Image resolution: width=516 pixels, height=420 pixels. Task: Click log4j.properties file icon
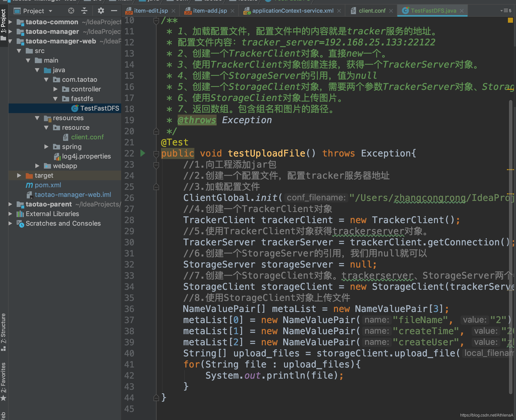click(x=57, y=156)
